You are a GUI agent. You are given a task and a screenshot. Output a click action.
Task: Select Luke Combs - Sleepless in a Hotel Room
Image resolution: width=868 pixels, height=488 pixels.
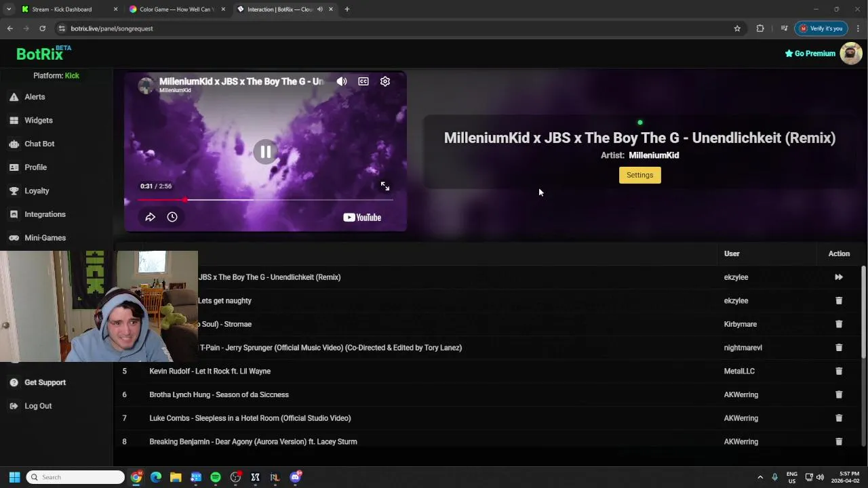250,418
